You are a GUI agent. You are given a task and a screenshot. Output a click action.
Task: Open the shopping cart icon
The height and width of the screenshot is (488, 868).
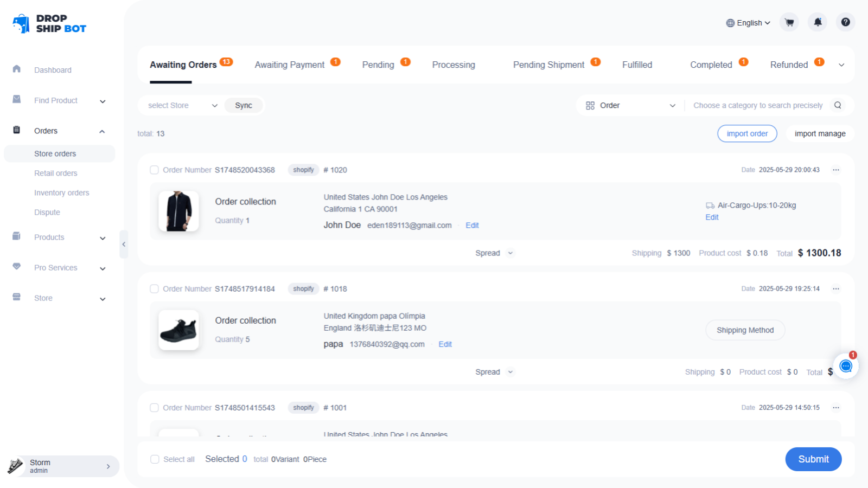coord(789,22)
